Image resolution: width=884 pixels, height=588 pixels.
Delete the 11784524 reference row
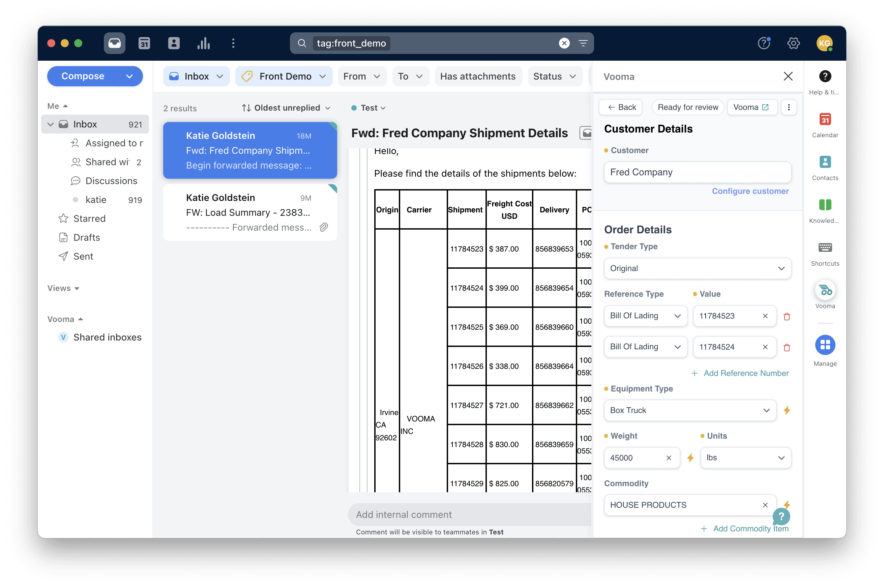tap(787, 348)
